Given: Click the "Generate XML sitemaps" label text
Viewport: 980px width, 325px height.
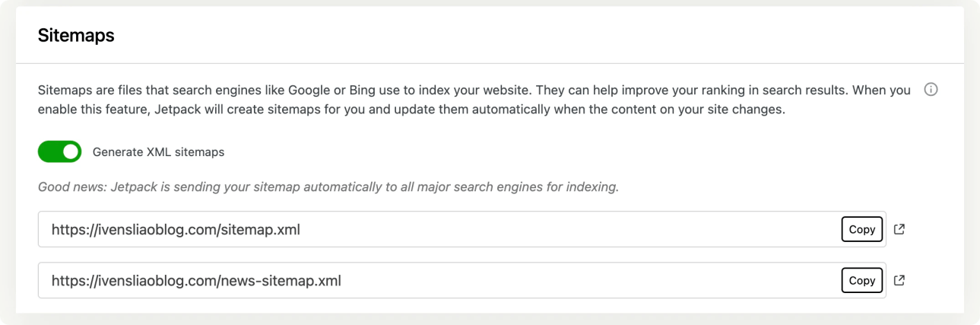Looking at the screenshot, I should (x=158, y=152).
